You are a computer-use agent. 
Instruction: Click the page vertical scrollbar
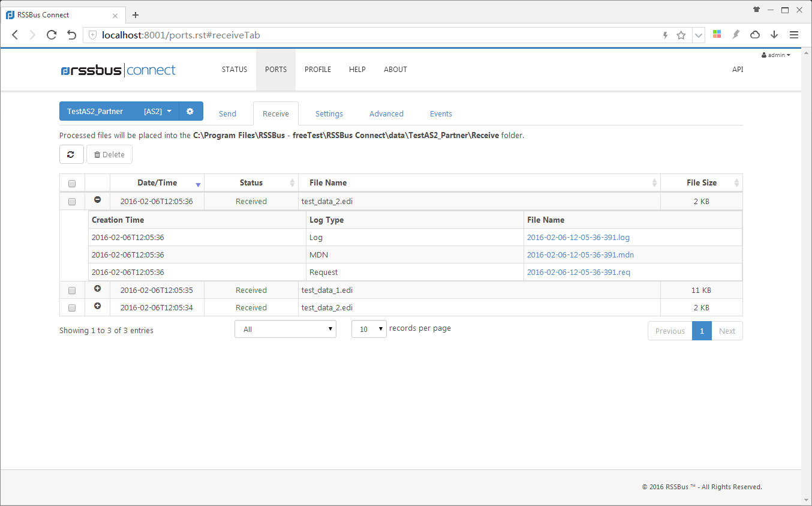(807, 276)
